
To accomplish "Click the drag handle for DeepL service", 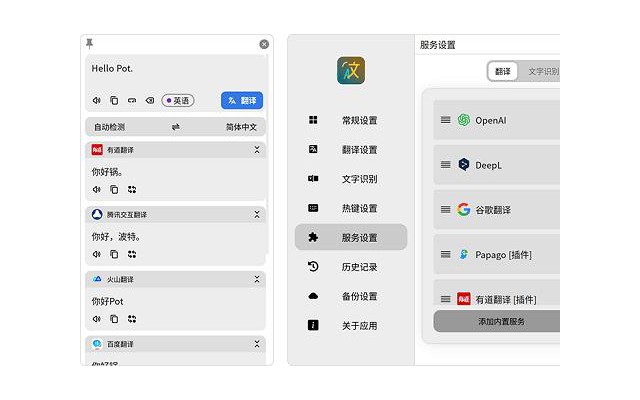I will 446,164.
